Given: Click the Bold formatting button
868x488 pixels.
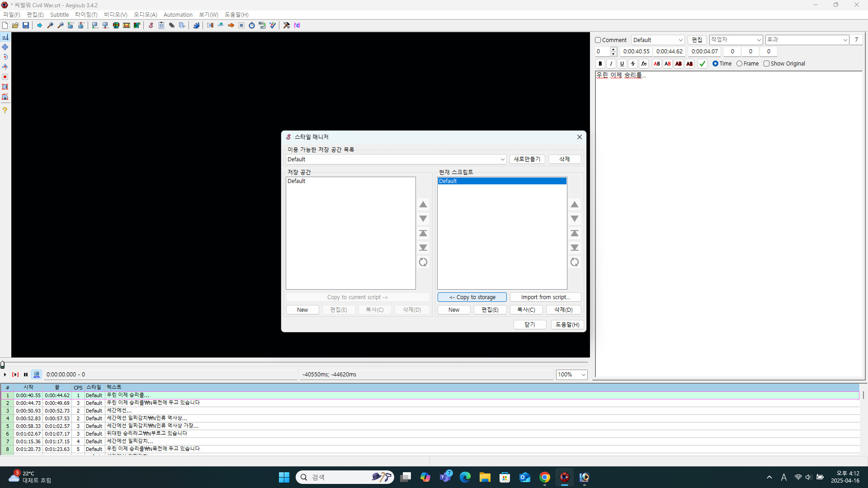Looking at the screenshot, I should (x=600, y=64).
